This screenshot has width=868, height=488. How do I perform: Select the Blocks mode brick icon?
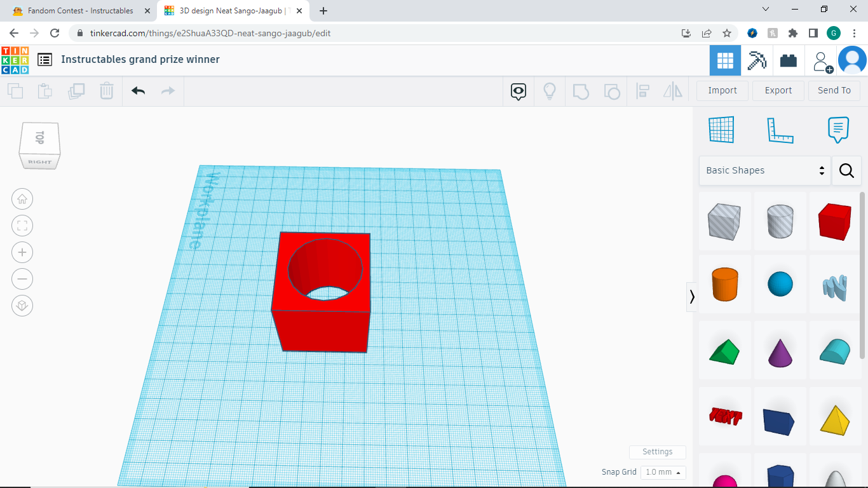click(789, 60)
